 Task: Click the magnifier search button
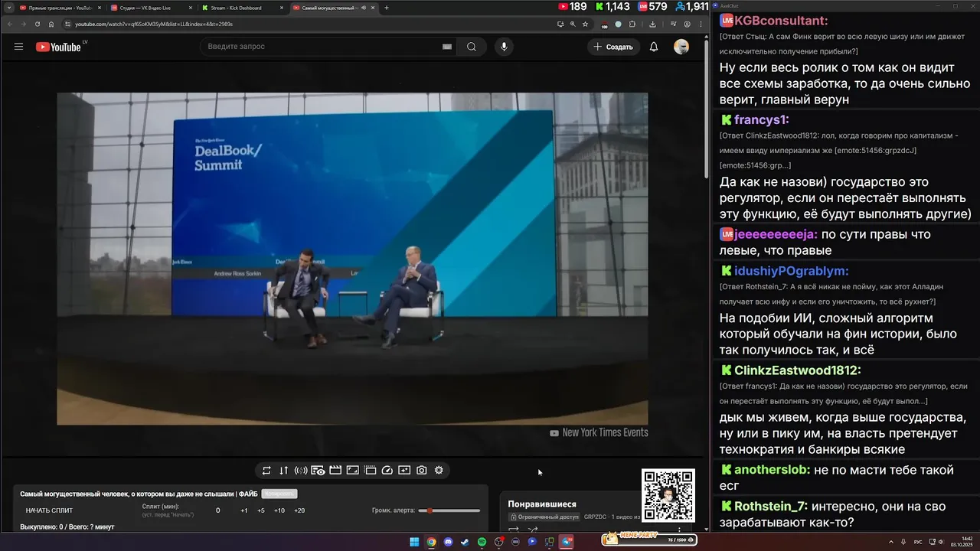472,47
